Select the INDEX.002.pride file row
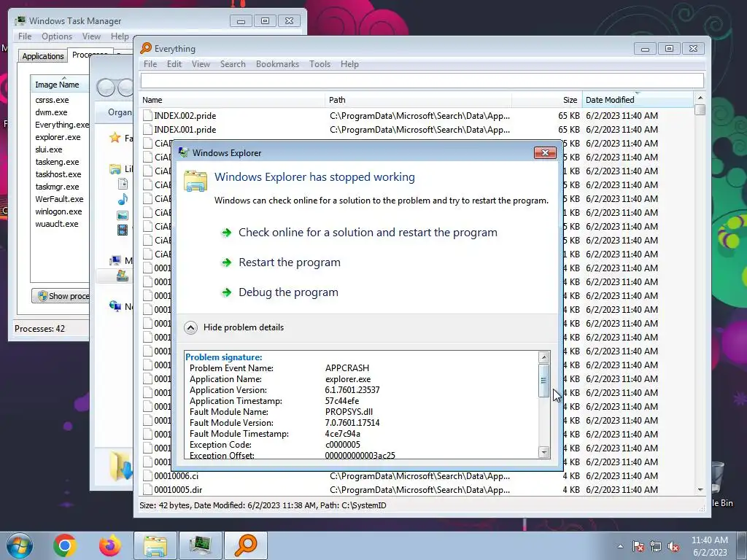 [x=417, y=116]
